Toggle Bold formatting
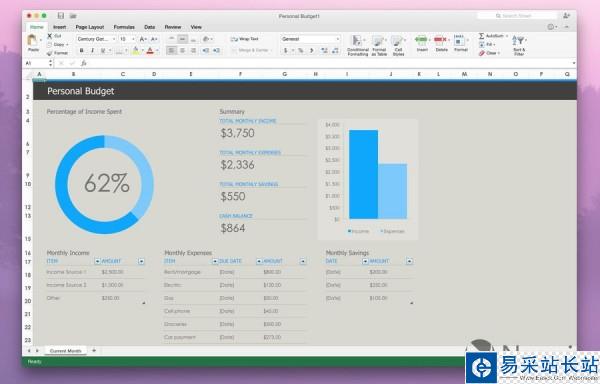 pos(81,50)
